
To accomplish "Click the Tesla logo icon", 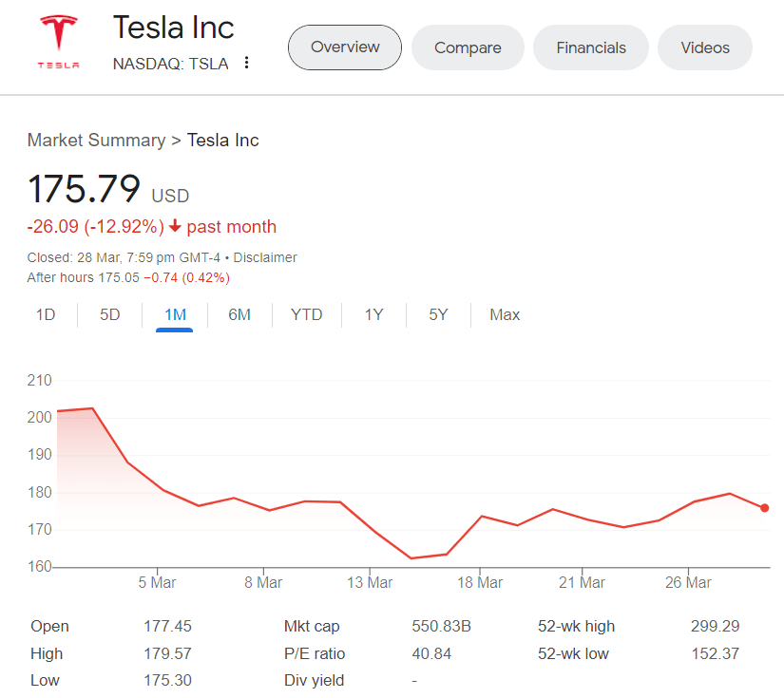I will [58, 43].
